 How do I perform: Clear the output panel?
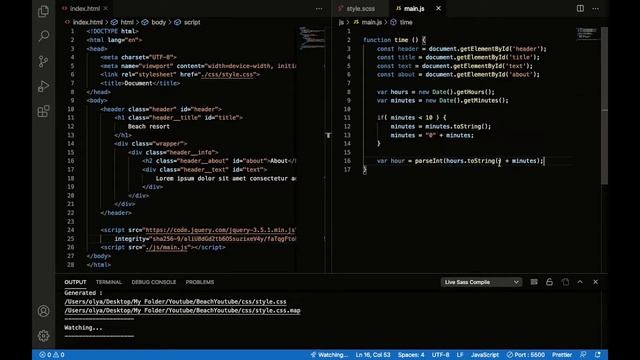[x=534, y=282]
